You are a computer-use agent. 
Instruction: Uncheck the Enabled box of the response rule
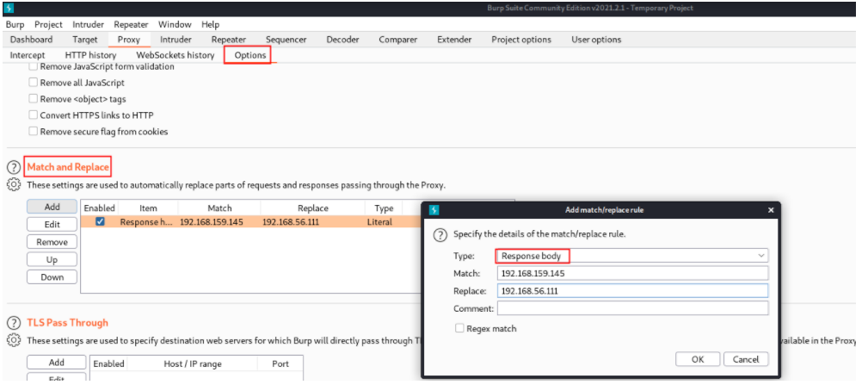coord(100,221)
